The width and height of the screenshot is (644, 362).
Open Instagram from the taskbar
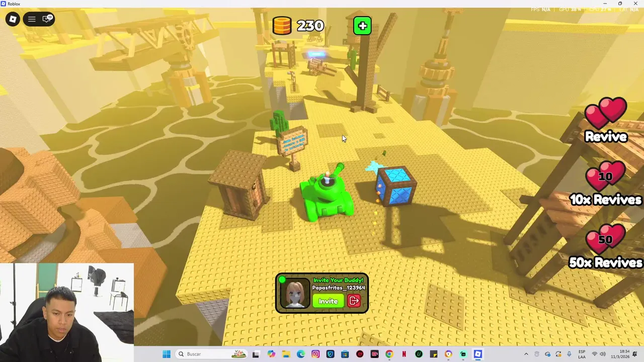(315, 354)
